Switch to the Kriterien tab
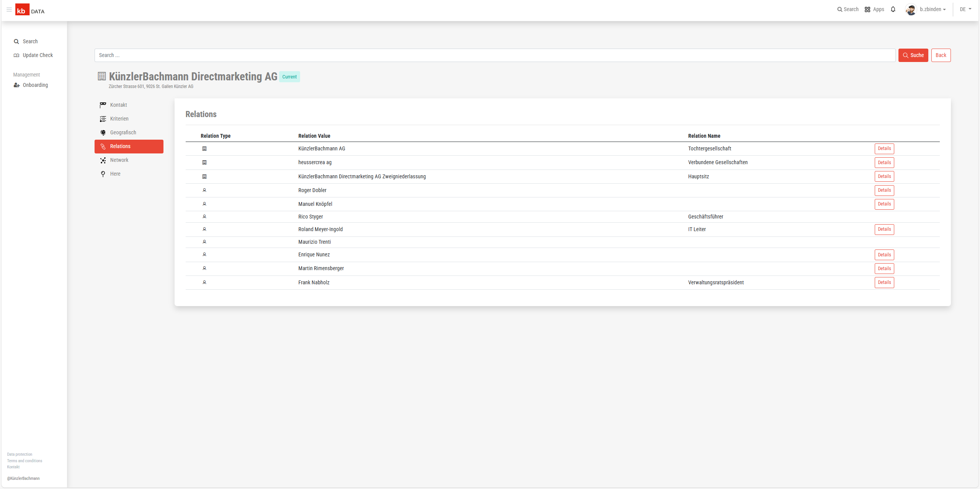Image resolution: width=980 pixels, height=489 pixels. coord(129,119)
